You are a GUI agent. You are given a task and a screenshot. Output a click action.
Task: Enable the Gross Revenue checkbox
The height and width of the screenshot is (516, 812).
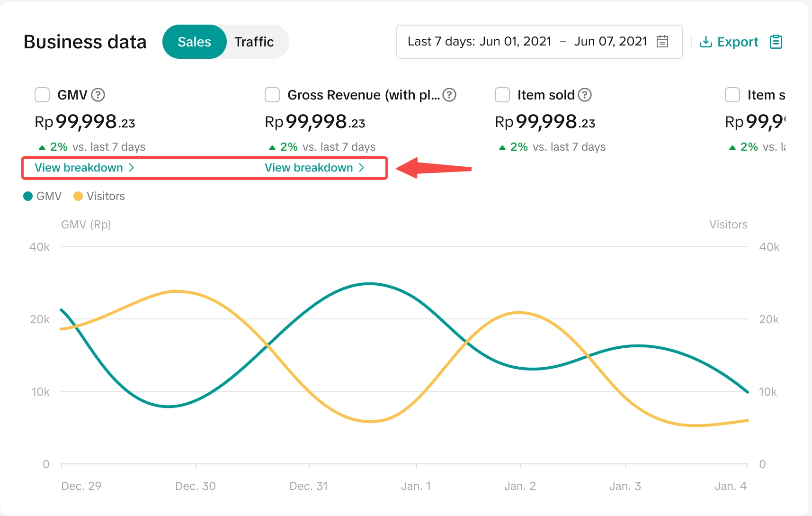272,95
